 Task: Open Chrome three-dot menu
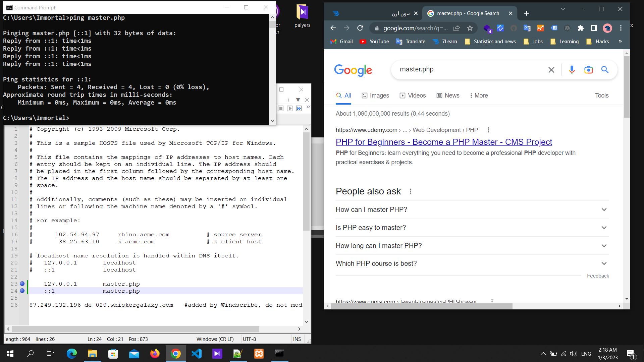point(621,28)
